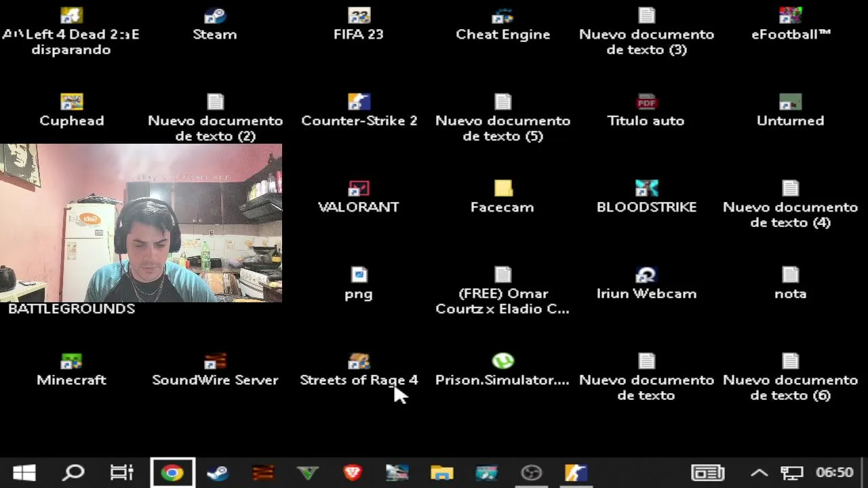Open the news and interests taskbar widget

[x=707, y=472]
